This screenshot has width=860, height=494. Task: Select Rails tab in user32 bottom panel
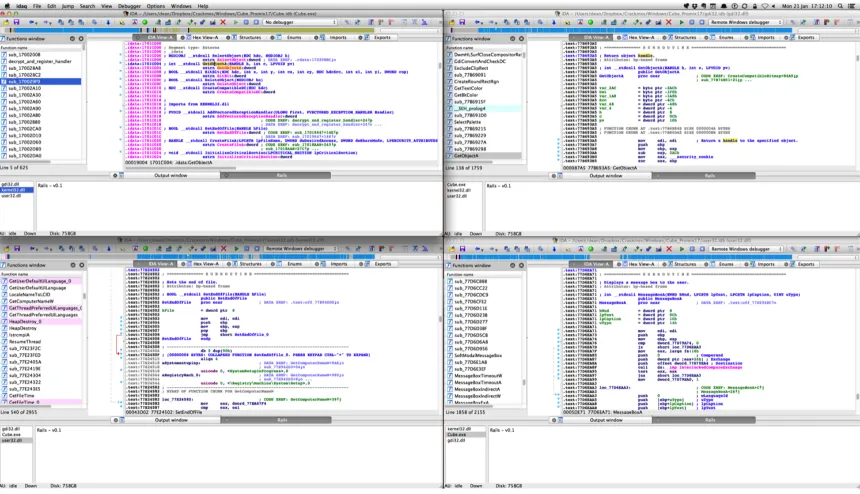[710, 420]
